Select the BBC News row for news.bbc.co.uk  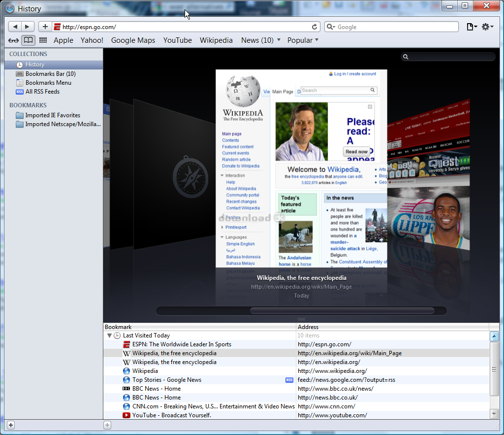296,398
